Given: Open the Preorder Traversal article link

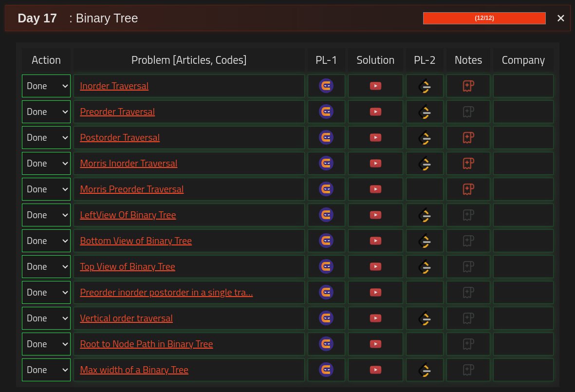Looking at the screenshot, I should pos(117,112).
